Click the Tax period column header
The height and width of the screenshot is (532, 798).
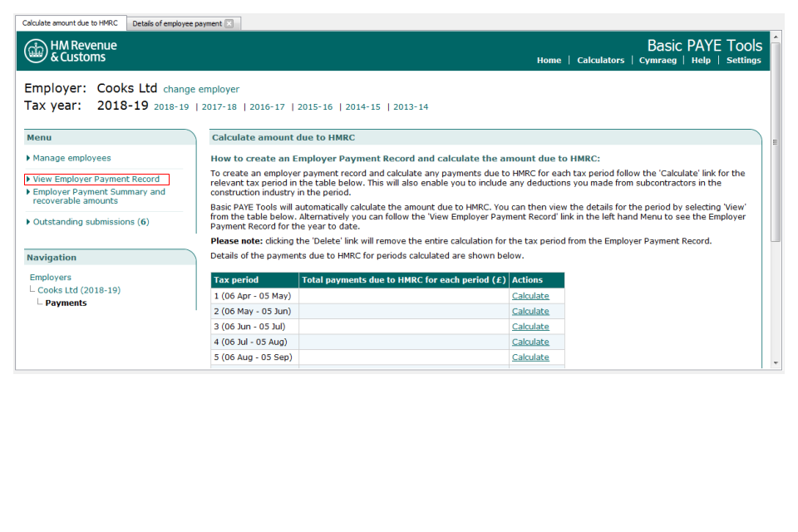[254, 280]
